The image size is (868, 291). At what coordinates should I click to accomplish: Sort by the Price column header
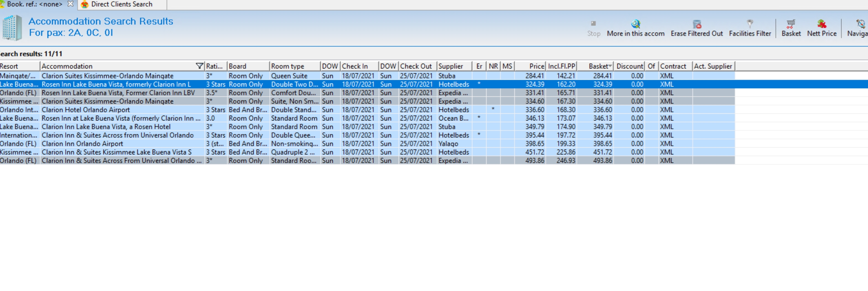pos(530,66)
